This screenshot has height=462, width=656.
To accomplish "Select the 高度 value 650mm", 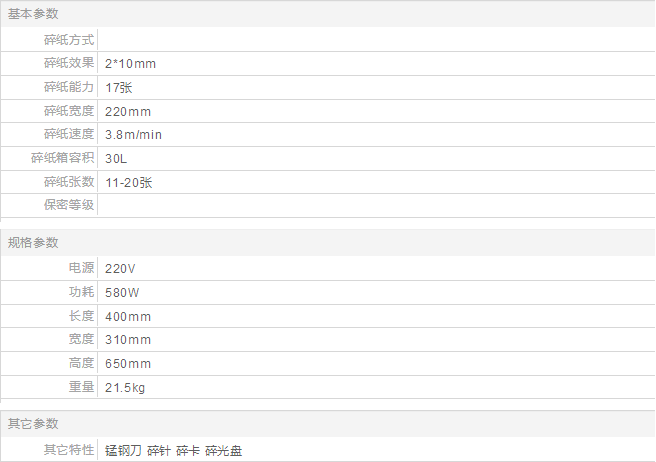I will 128,364.
